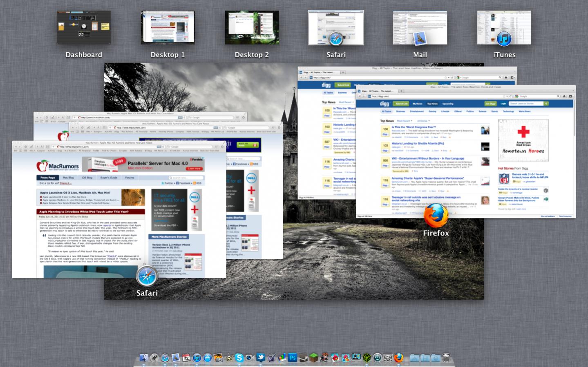Open Time Machine icon in the Dock
This screenshot has height=367, width=588.
point(377,358)
